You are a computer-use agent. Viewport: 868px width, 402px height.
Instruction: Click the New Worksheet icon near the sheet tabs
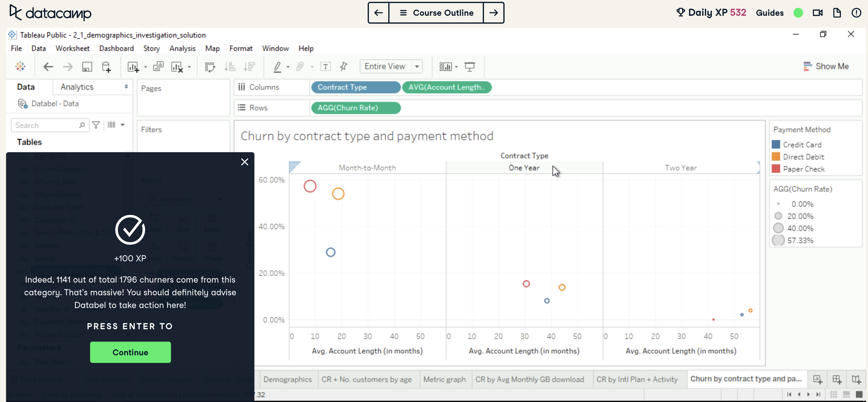[817, 379]
